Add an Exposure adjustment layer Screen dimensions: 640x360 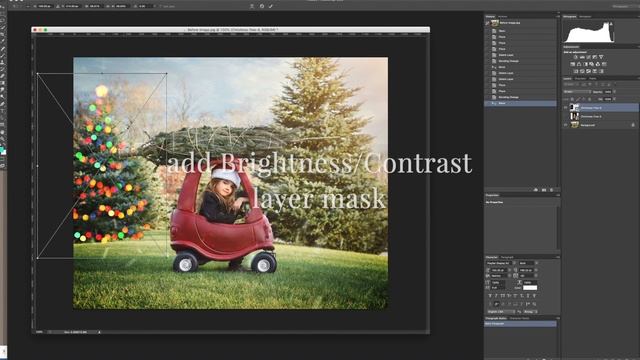click(x=594, y=57)
